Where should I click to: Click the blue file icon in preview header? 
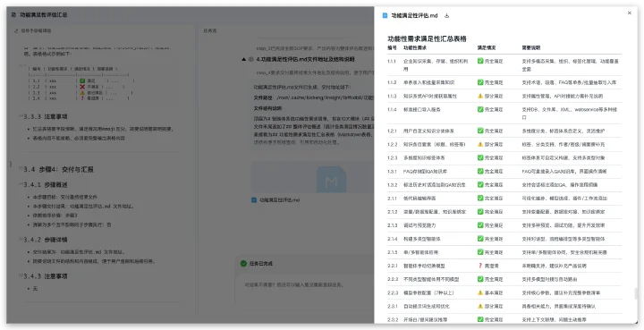point(385,15)
